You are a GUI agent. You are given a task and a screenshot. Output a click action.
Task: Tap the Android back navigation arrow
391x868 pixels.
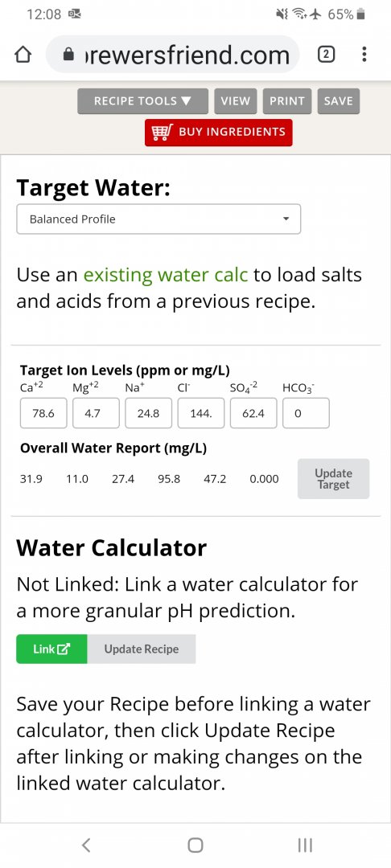pyautogui.click(x=86, y=845)
